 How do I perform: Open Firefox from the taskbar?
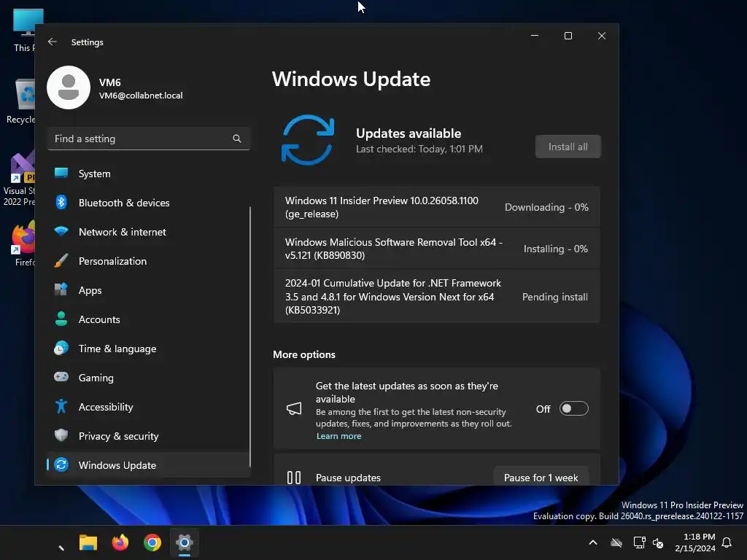point(120,542)
